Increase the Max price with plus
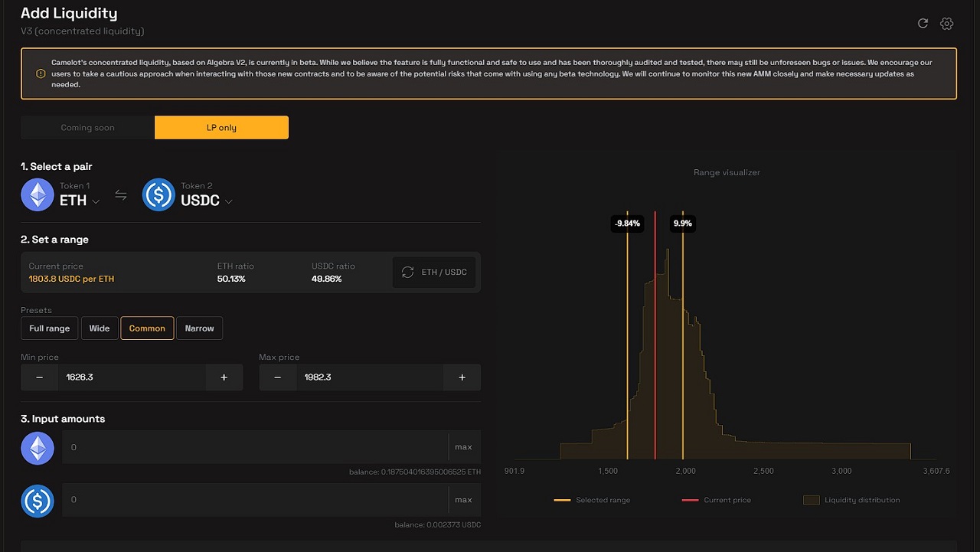980x552 pixels. [462, 377]
